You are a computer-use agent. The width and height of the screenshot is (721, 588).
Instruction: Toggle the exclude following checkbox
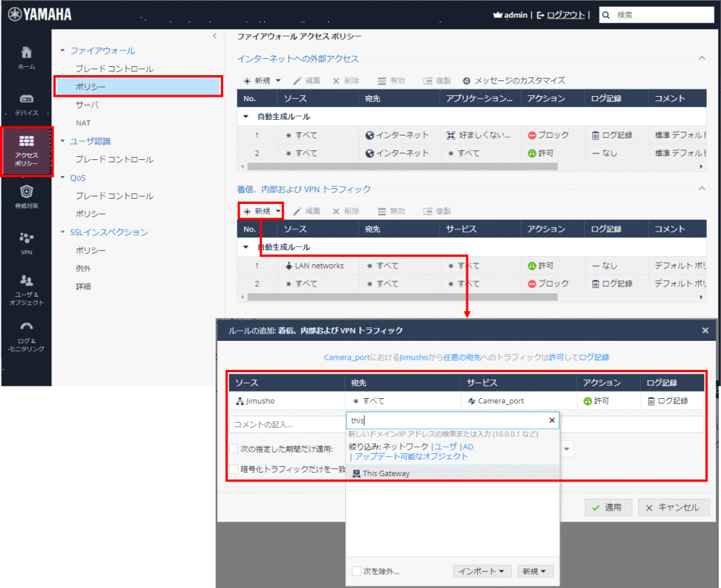(x=356, y=571)
